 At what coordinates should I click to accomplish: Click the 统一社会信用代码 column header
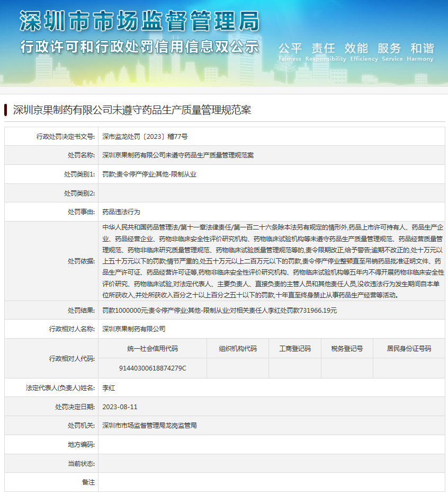coord(153,348)
